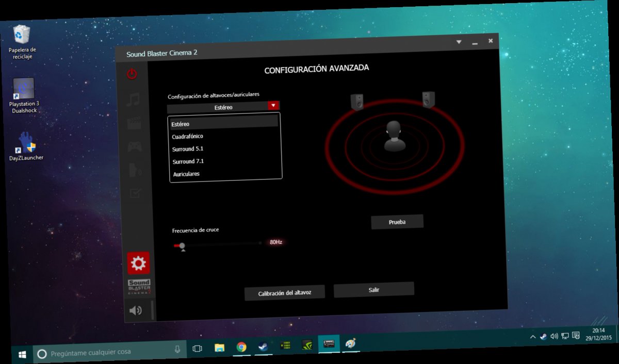Click the right speaker icon in the diagram
This screenshot has height=364, width=619.
(429, 100)
